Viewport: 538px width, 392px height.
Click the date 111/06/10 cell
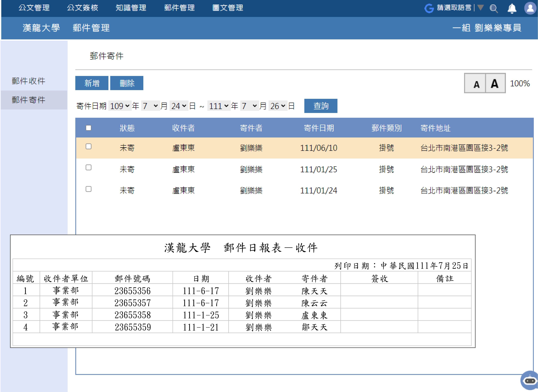click(x=319, y=148)
